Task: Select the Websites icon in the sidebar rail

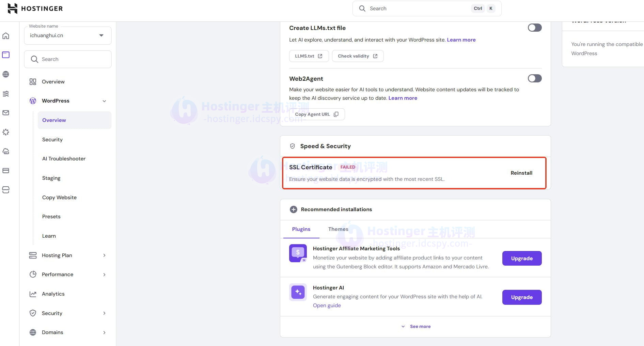Action: (5, 54)
